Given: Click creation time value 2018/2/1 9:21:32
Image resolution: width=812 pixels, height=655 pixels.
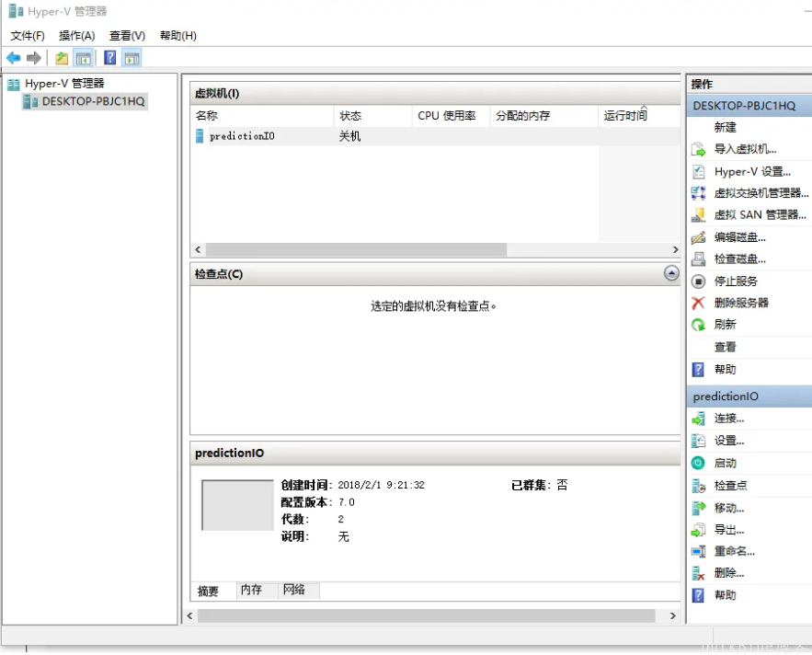Looking at the screenshot, I should 381,485.
